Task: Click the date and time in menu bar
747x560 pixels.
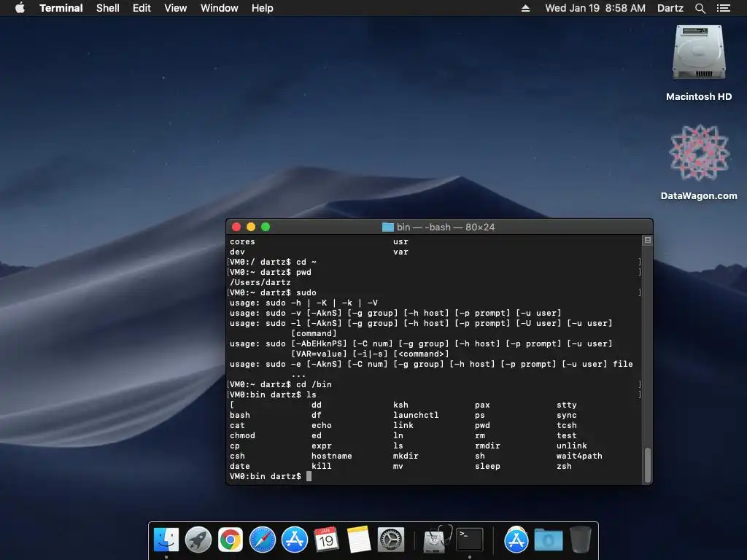Action: click(595, 8)
